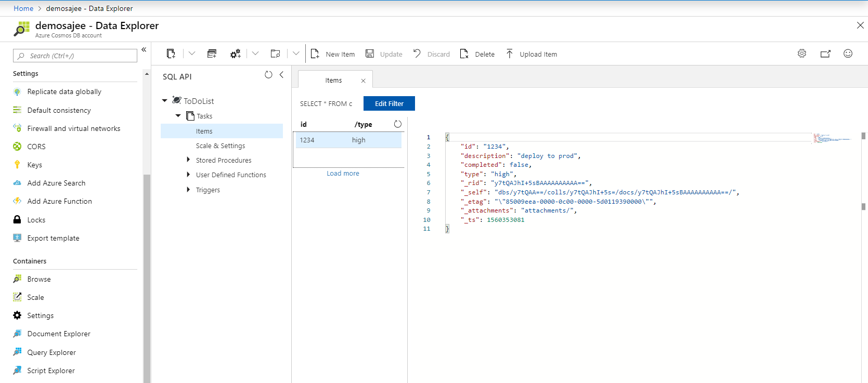Image resolution: width=868 pixels, height=383 pixels.
Task: Select Add Azure Search
Action: (x=56, y=183)
